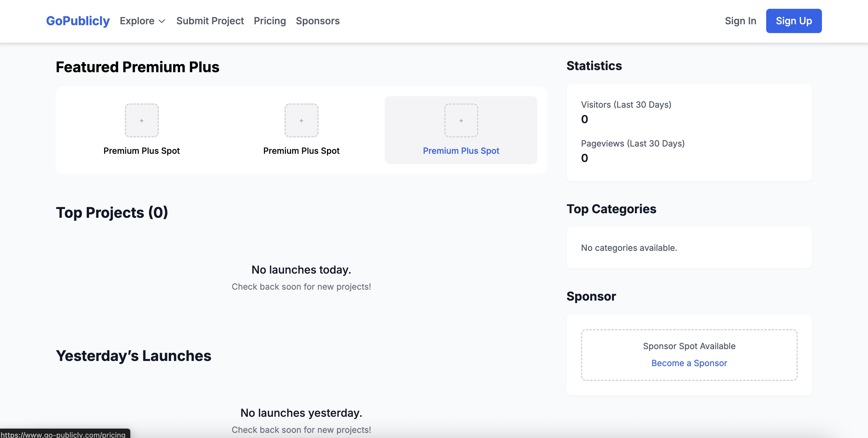The height and width of the screenshot is (438, 868).
Task: Click the Sign In link
Action: click(740, 21)
